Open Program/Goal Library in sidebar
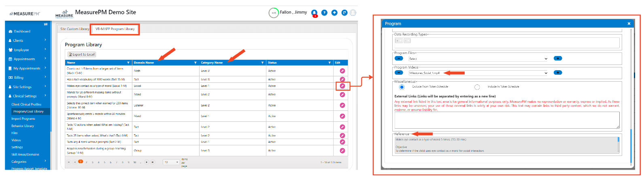The image size is (644, 179). 28,111
